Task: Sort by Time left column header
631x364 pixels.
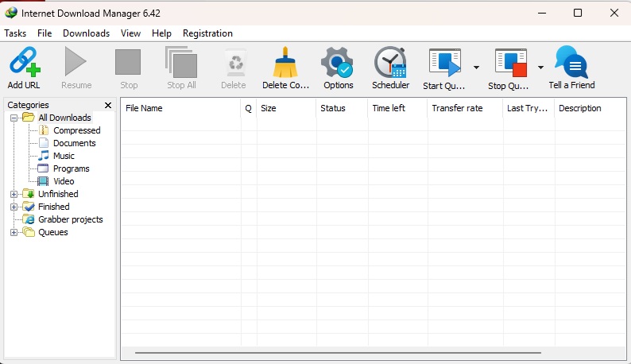Action: pos(397,108)
